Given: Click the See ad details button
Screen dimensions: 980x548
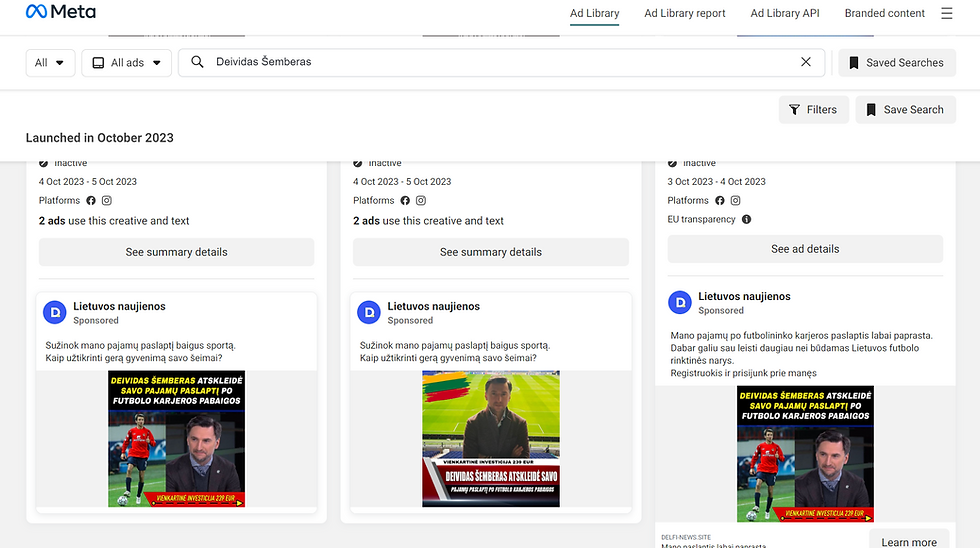Looking at the screenshot, I should [x=805, y=249].
